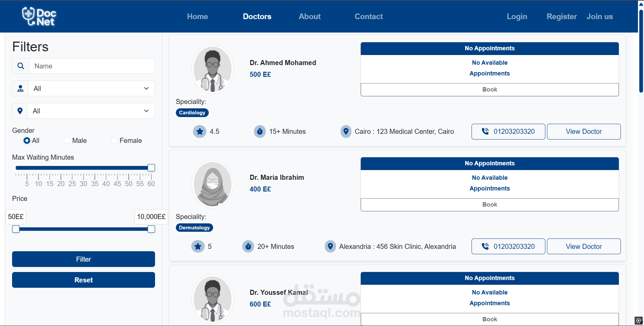Click the location pin beside Cairo address

pyautogui.click(x=346, y=131)
